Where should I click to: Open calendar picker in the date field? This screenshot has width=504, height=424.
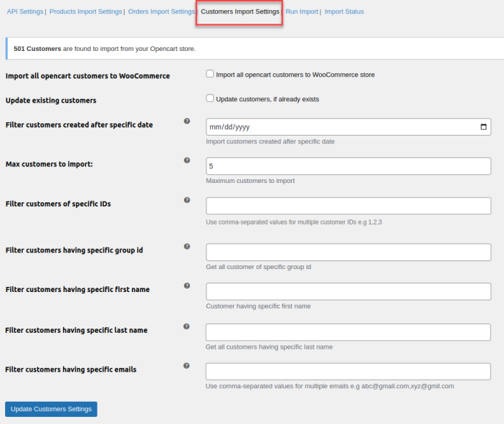click(x=484, y=127)
